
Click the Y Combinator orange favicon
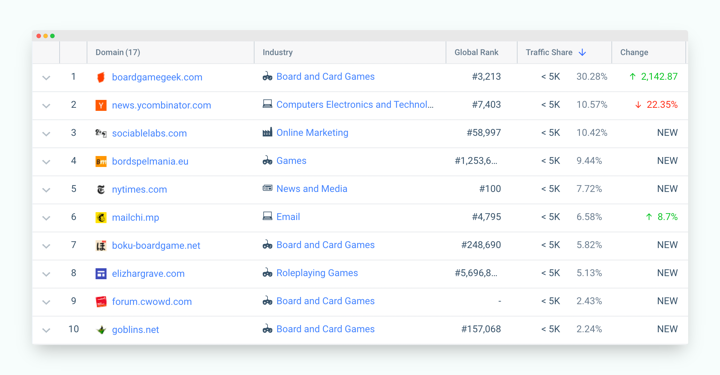[x=101, y=105]
